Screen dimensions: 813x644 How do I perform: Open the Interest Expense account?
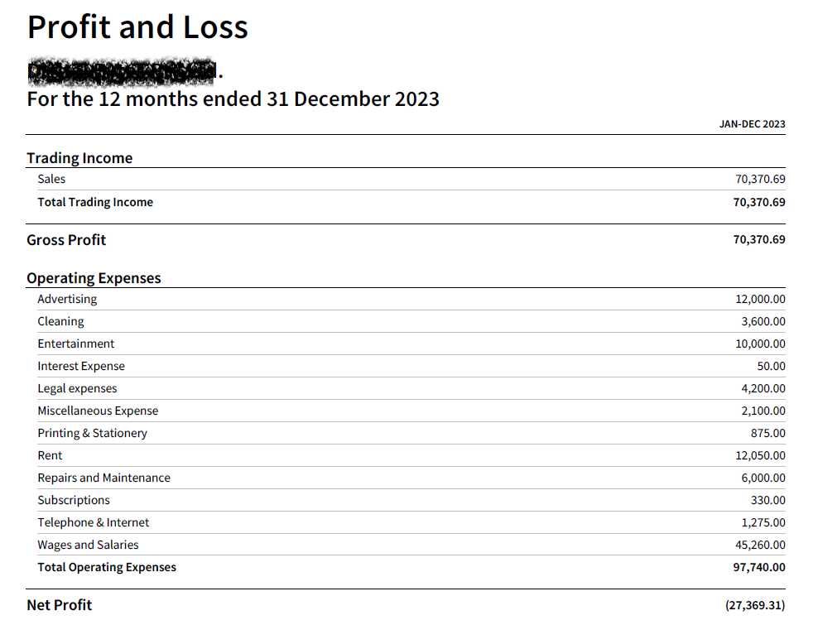tap(81, 366)
